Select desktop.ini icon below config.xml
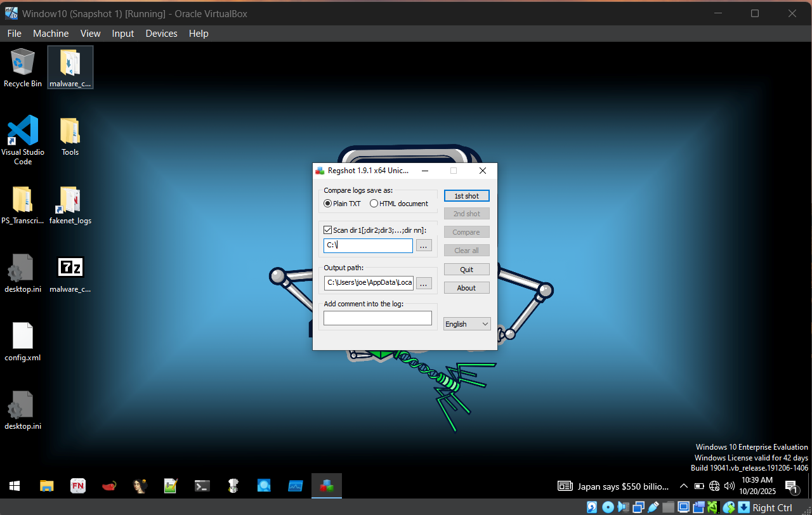The height and width of the screenshot is (515, 812). point(23,410)
